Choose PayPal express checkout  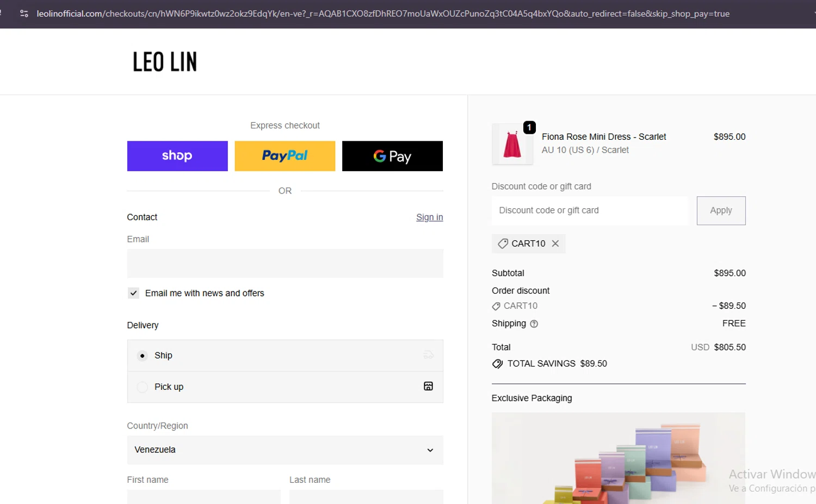pos(285,156)
